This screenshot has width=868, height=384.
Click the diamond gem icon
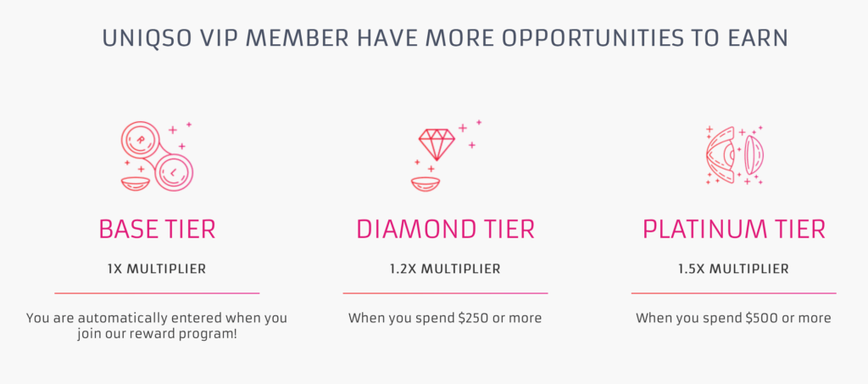pyautogui.click(x=437, y=144)
